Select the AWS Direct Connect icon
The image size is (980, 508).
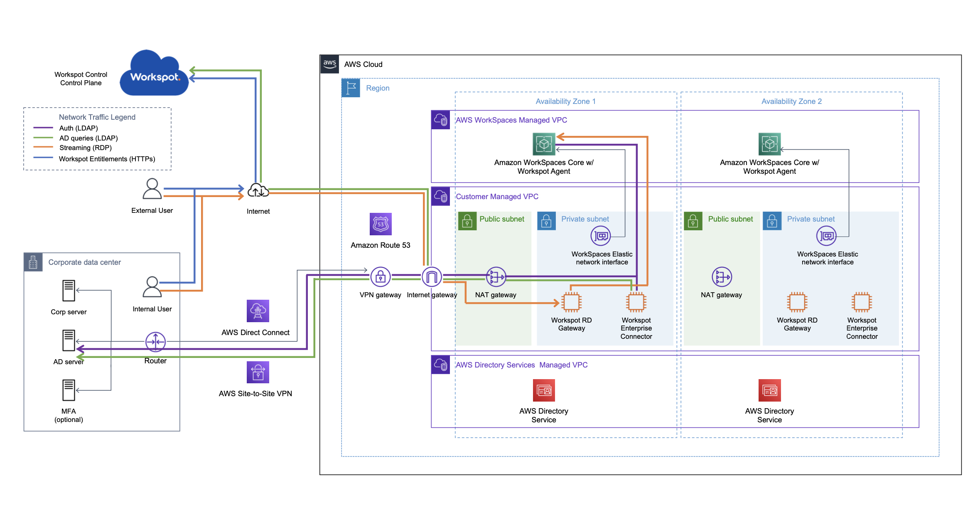tap(258, 311)
